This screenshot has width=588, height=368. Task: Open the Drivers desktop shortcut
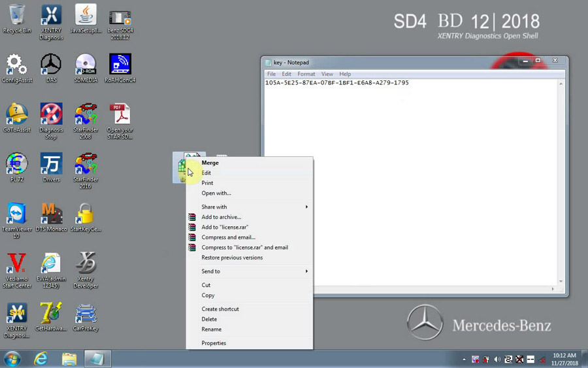pyautogui.click(x=51, y=167)
